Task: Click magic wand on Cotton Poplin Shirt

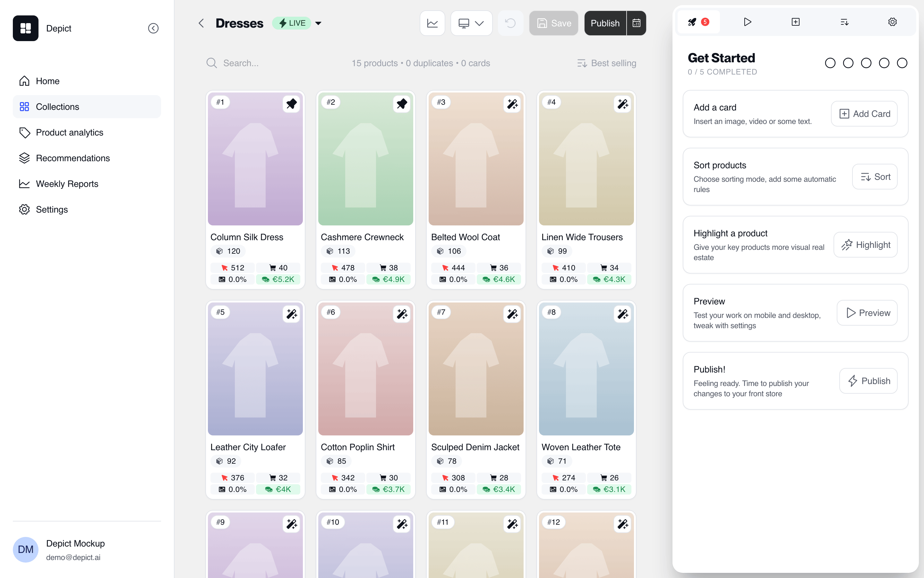Action: [x=402, y=314]
